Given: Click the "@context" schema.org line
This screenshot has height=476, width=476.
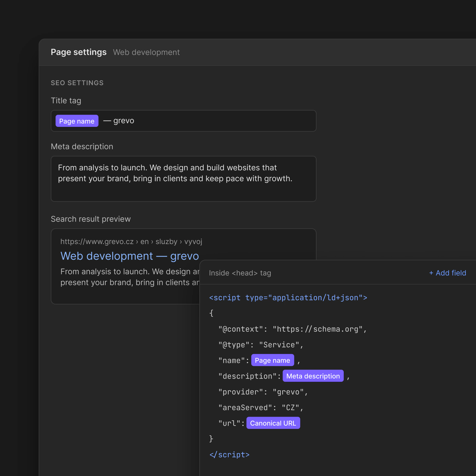Looking at the screenshot, I should (293, 329).
